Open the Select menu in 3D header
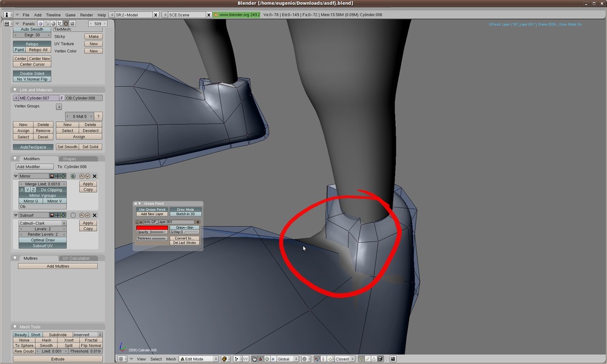This screenshot has height=364, width=607. pos(156,359)
